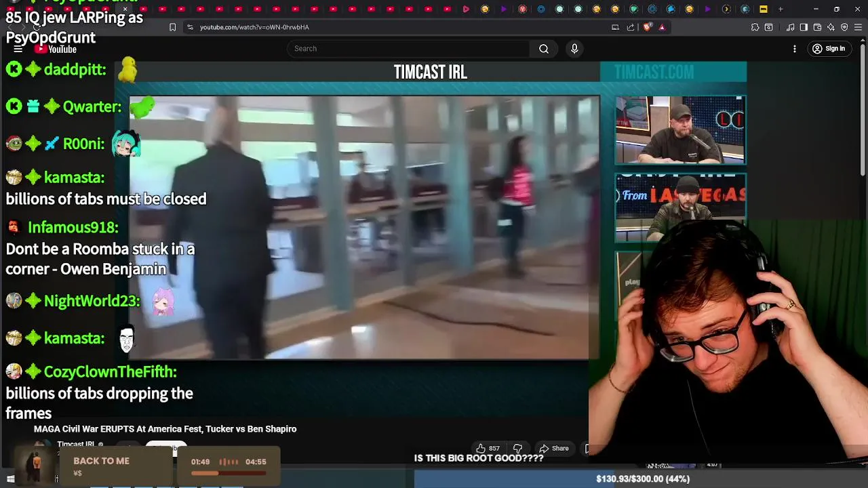
Task: Click the music note playlist icon in toolbar
Action: [x=791, y=27]
